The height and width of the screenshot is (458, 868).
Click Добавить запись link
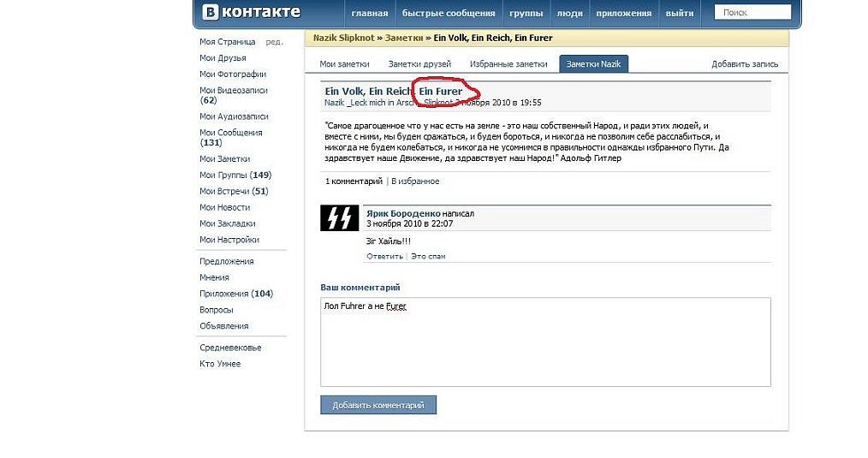[x=745, y=64]
